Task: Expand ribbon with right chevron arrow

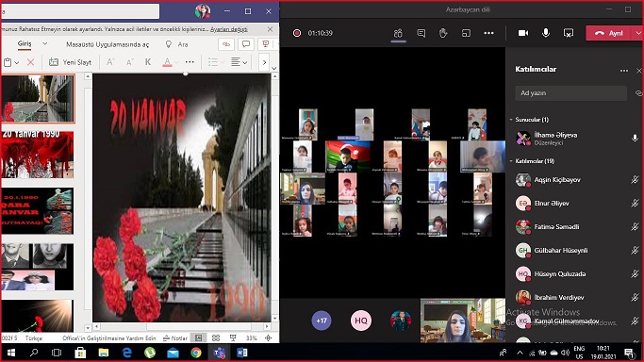Action: click(x=264, y=62)
